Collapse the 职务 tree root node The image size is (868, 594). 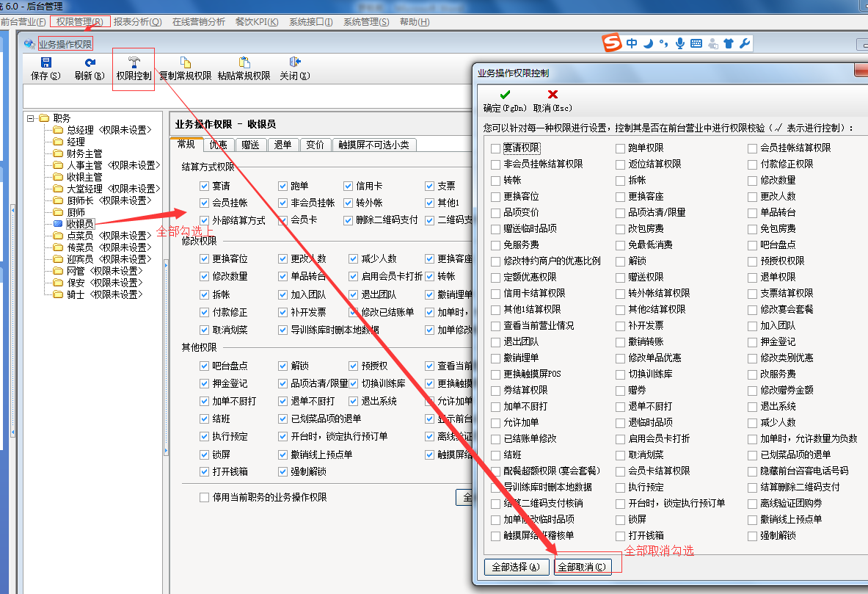(31, 118)
